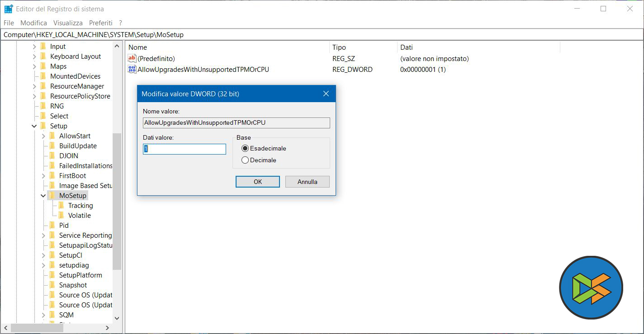Screen dimensions: 644x334
Task: Select the SetupPlatform folder icon
Action: [x=52, y=275]
